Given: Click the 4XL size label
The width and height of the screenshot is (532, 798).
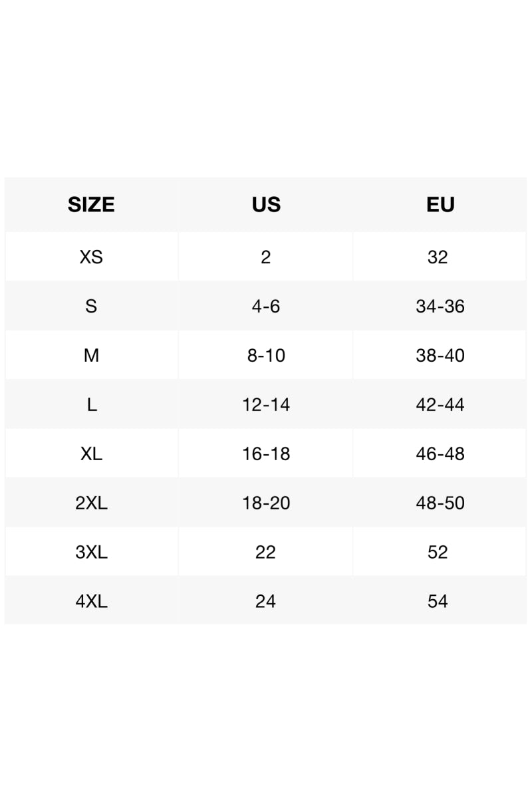Looking at the screenshot, I should [91, 601].
